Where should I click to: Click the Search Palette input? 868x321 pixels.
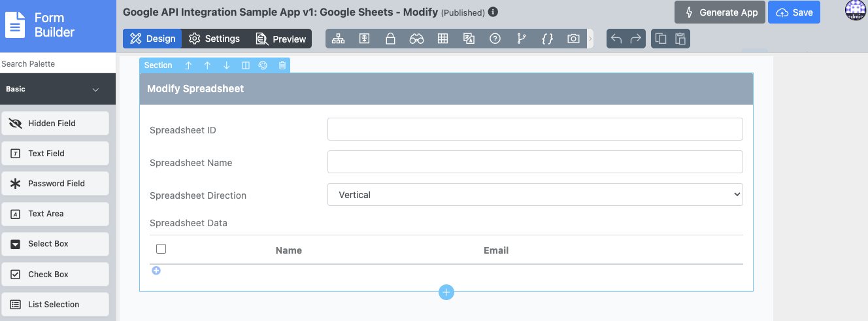coord(58,63)
